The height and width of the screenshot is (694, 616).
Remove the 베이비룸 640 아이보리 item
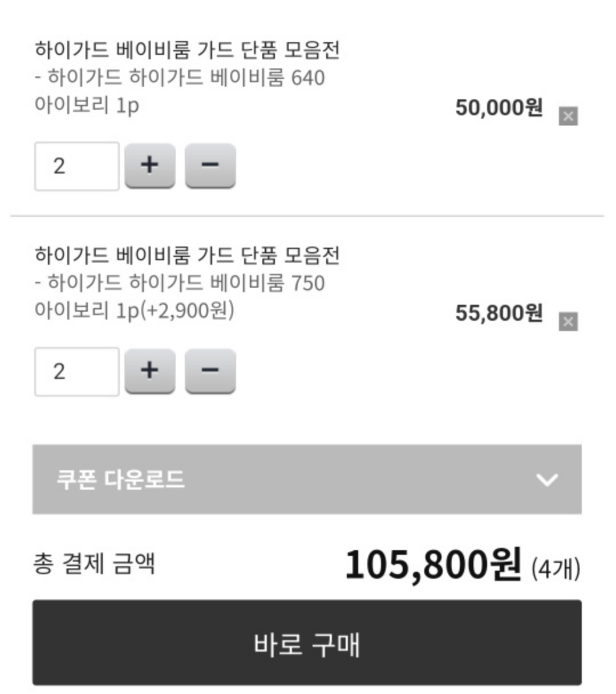coord(568,116)
